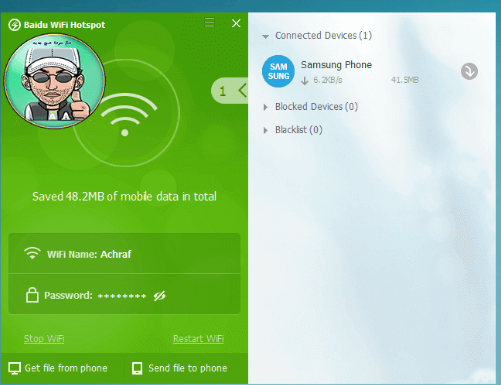Click the phone icon for Send file
Image resolution: width=501 pixels, height=385 pixels.
click(137, 368)
